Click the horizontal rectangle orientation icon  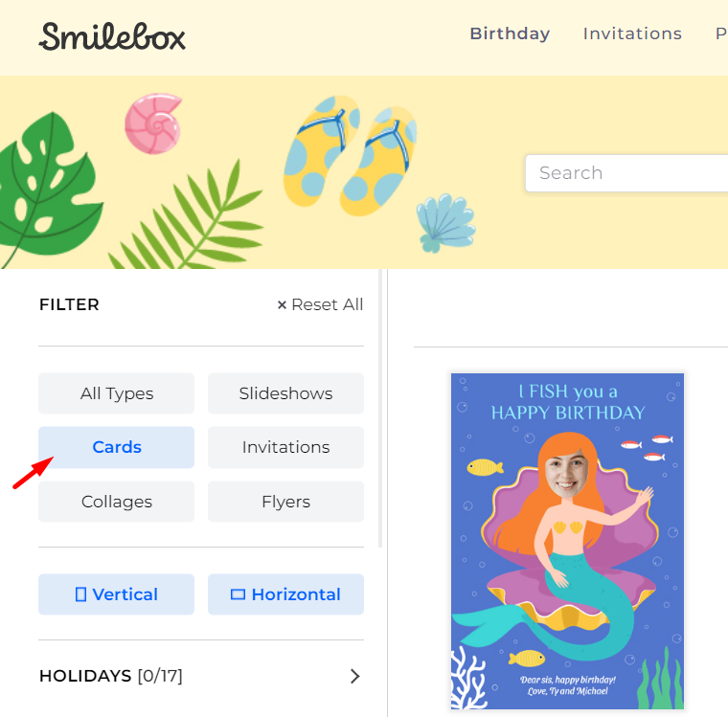[238, 594]
